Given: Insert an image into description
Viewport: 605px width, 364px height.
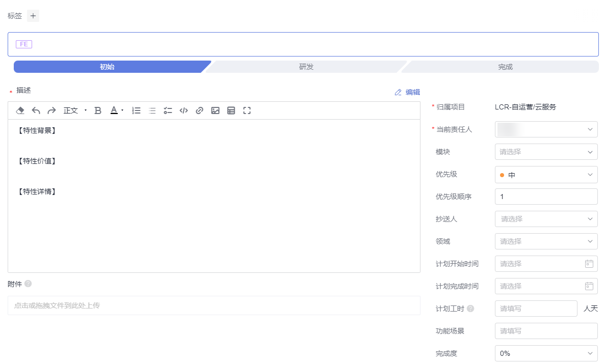Looking at the screenshot, I should pos(215,110).
